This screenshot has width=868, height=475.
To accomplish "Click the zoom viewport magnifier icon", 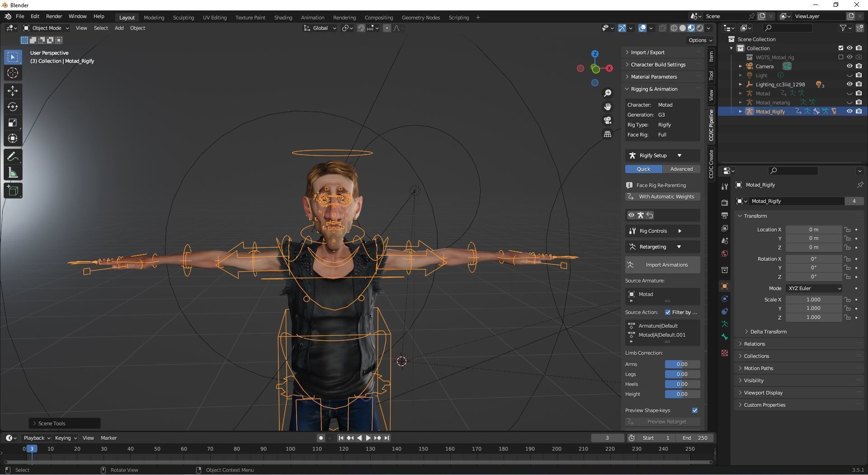I will coord(608,93).
